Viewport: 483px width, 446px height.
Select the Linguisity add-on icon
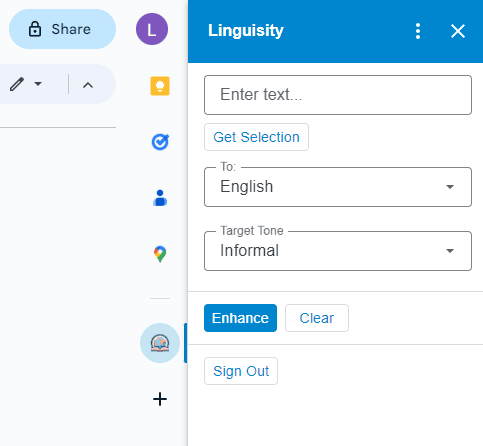click(160, 343)
